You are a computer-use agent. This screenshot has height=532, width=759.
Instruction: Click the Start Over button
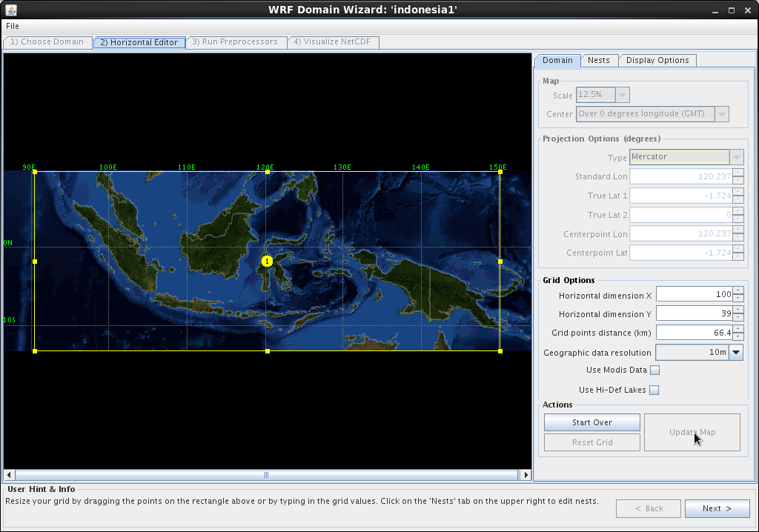tap(592, 422)
